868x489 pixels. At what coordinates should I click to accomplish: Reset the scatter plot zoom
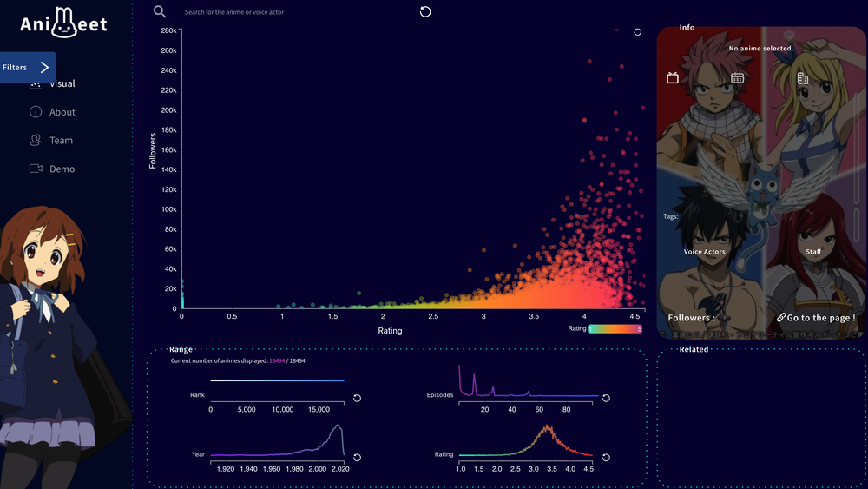pos(638,32)
